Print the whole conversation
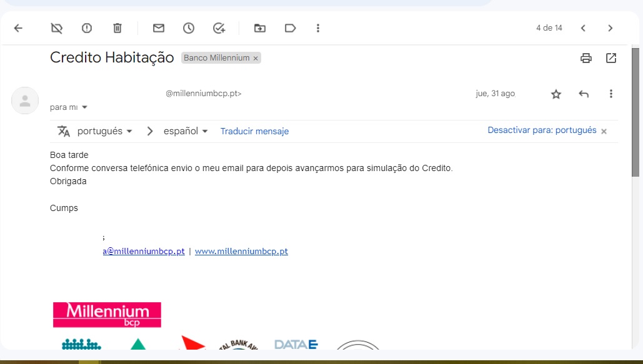The height and width of the screenshot is (364, 643). point(586,58)
